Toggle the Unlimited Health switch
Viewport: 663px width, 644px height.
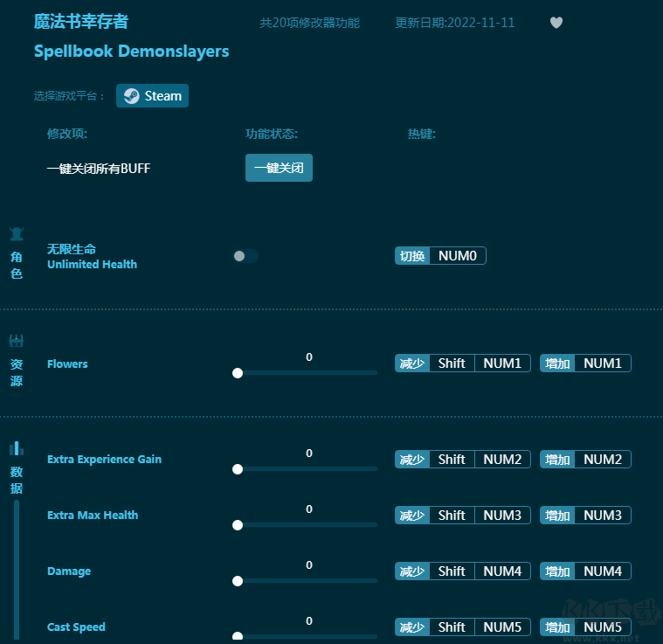click(x=245, y=256)
